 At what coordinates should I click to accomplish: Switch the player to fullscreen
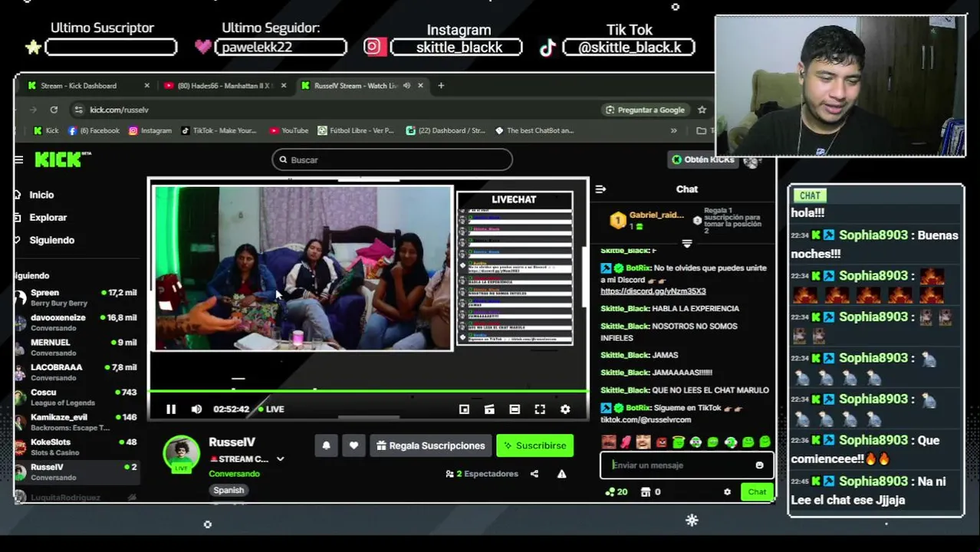tap(540, 409)
